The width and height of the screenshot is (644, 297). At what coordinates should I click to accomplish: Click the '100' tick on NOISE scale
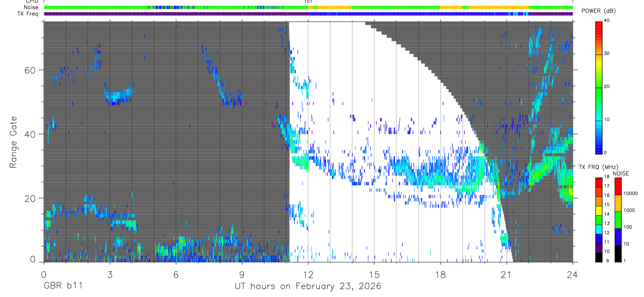pos(627,227)
